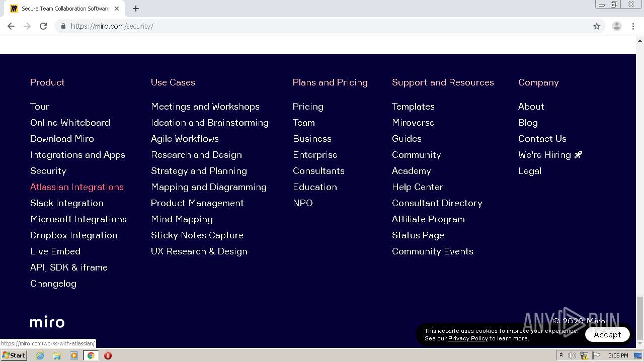Image resolution: width=644 pixels, height=362 pixels.
Task: Open the Slack Integration link
Action: point(67,203)
